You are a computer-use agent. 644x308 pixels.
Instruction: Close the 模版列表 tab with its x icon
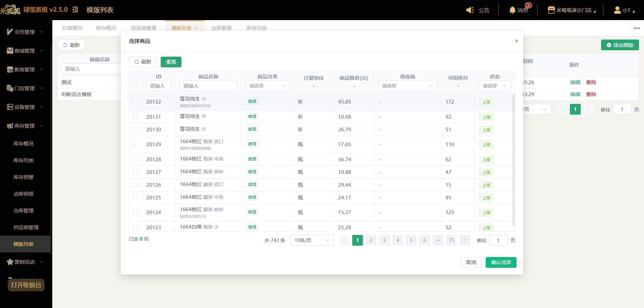(x=196, y=28)
